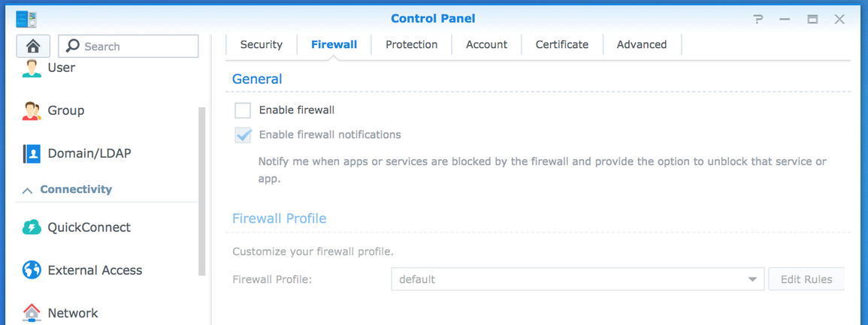The width and height of the screenshot is (868, 325).
Task: Select the Network house icon
Action: tap(32, 312)
